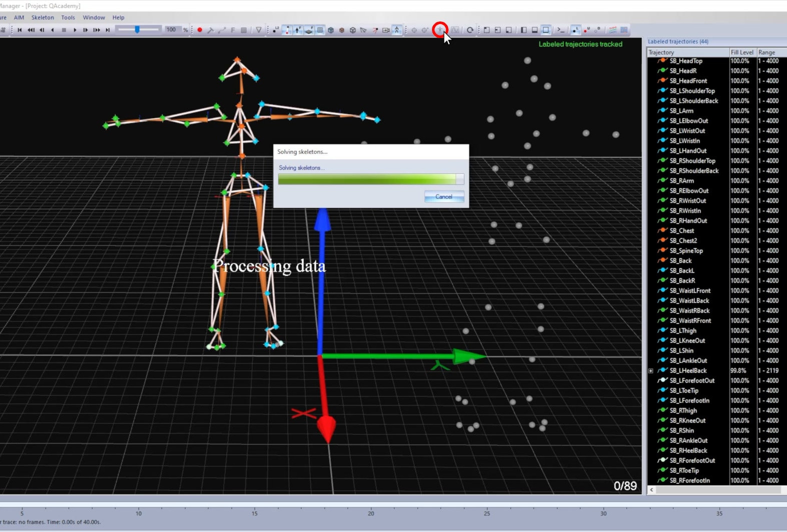
Task: Jump to the first frame
Action: click(x=19, y=30)
